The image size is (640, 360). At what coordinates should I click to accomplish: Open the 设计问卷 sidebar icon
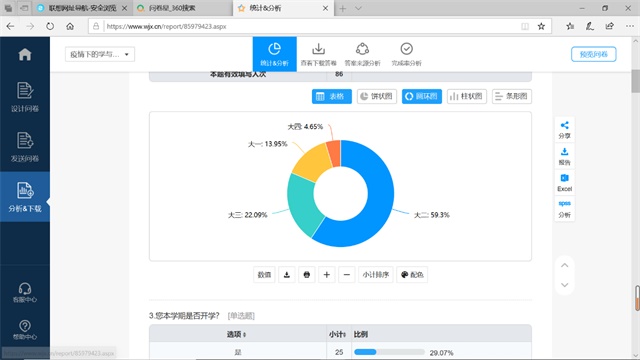[25, 91]
